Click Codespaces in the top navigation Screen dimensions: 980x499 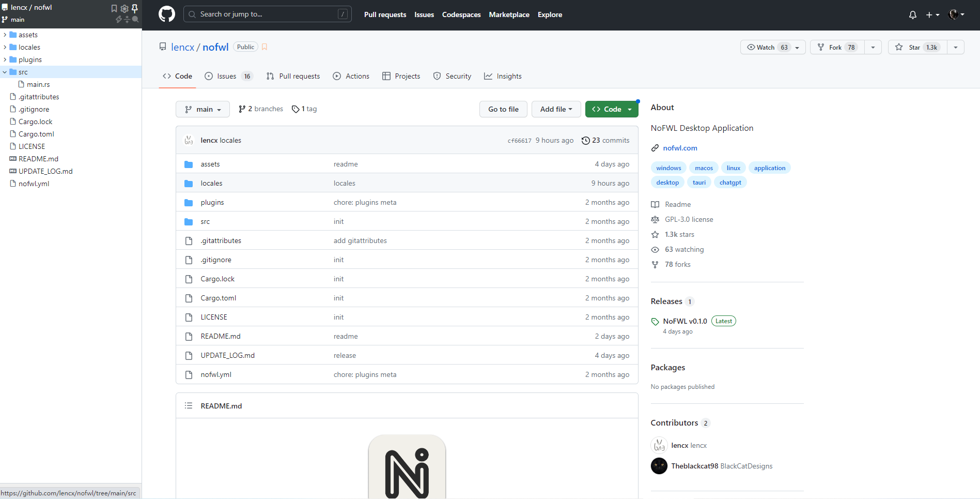pos(461,15)
